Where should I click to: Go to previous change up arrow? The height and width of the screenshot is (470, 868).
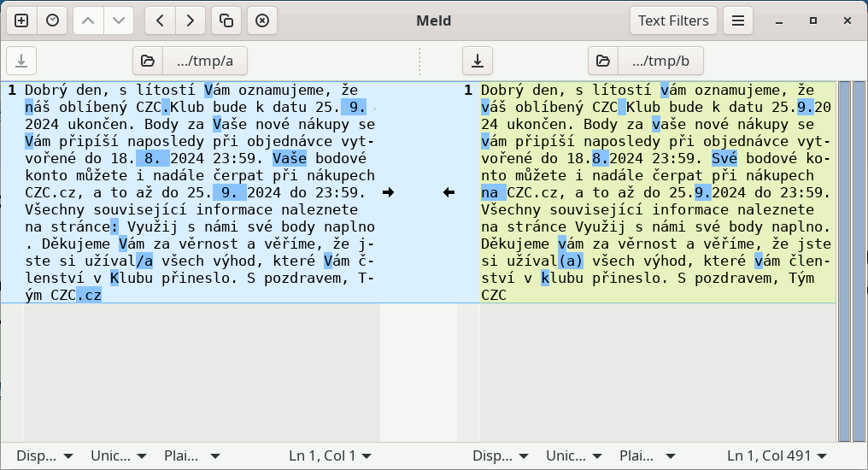click(88, 21)
